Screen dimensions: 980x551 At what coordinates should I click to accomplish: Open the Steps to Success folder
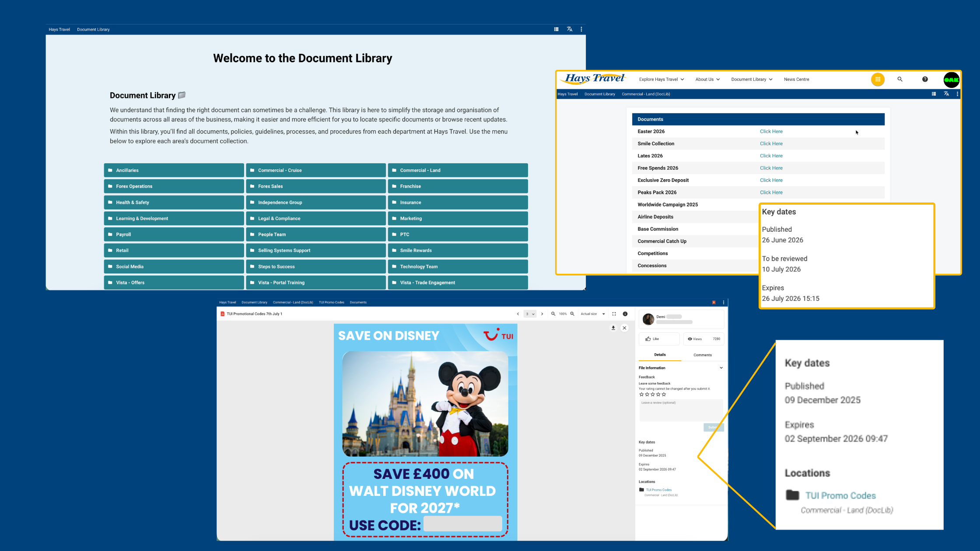tap(315, 266)
